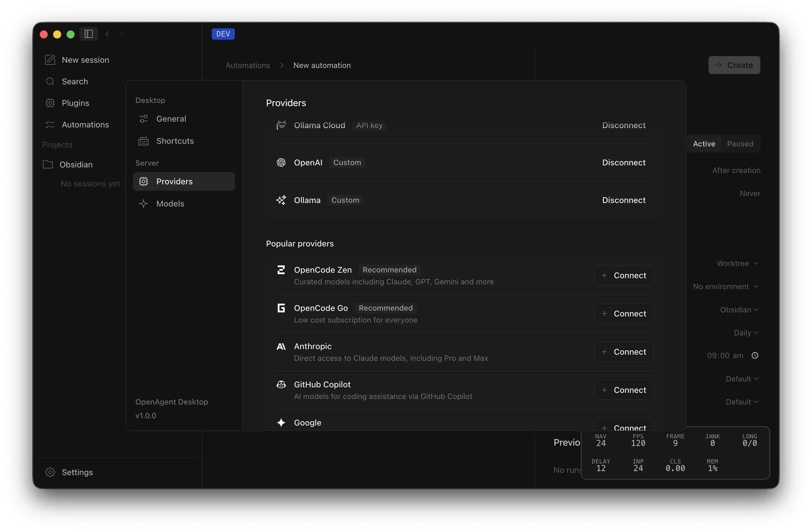The height and width of the screenshot is (532, 812).
Task: Disconnect Ollama Cloud provider
Action: tap(624, 125)
